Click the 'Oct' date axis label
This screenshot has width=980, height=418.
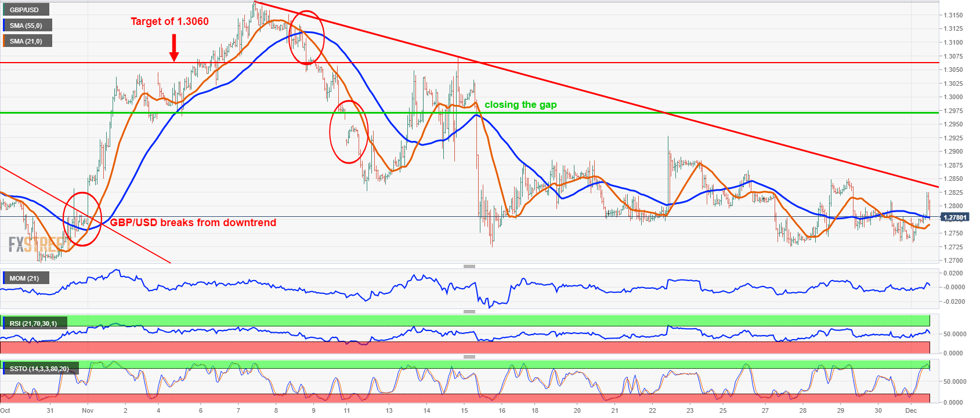[6, 410]
